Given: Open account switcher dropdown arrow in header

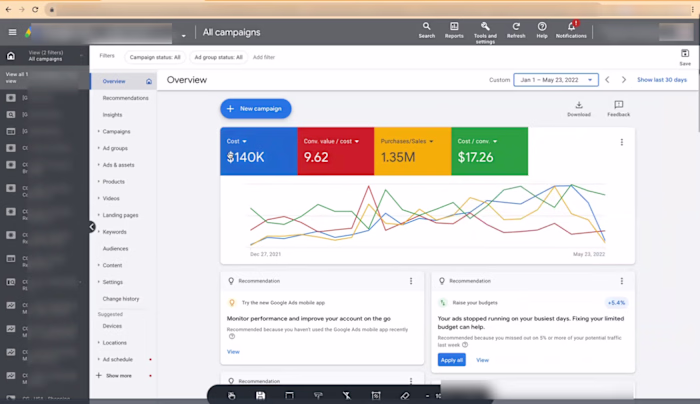Looking at the screenshot, I should click(x=183, y=36).
